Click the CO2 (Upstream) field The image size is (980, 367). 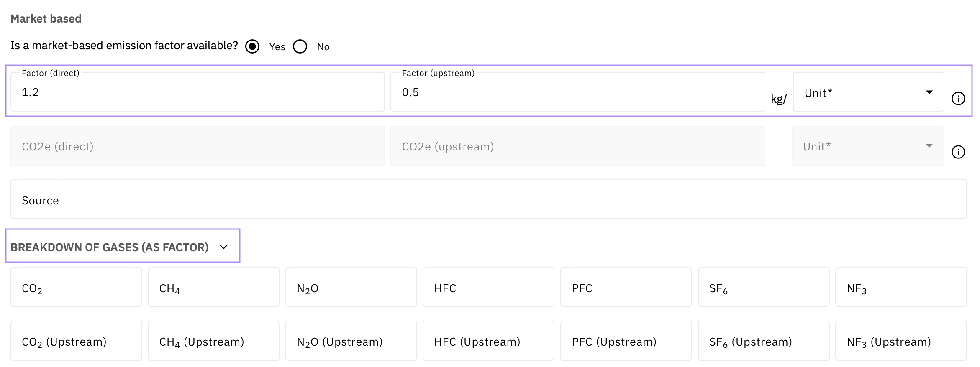click(x=76, y=341)
